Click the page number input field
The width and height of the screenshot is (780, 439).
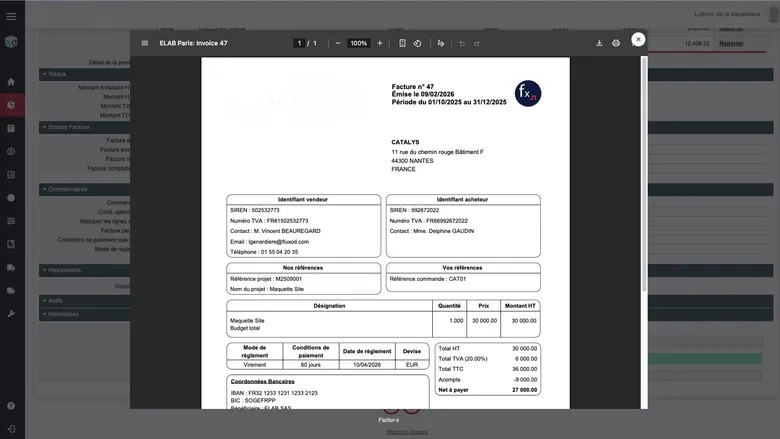pos(299,43)
